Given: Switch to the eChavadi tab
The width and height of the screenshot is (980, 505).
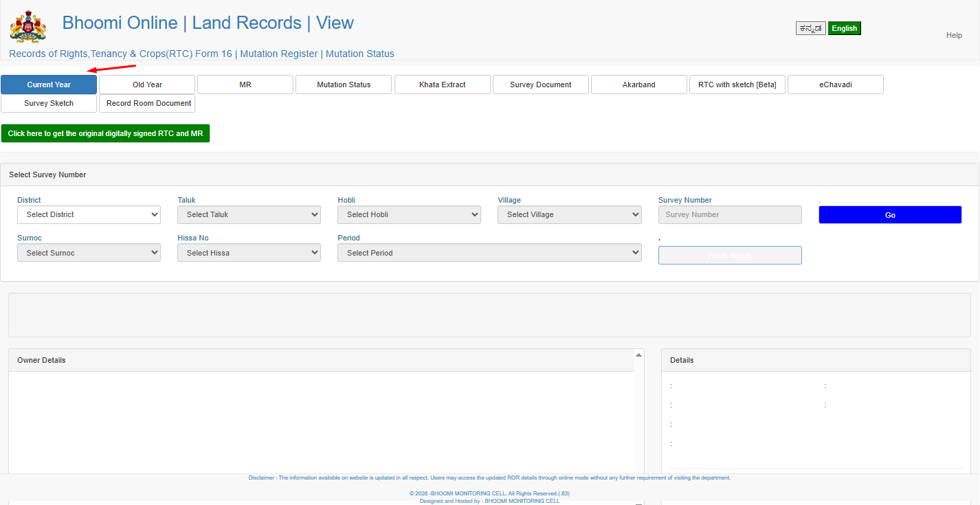Looking at the screenshot, I should 836,85.
